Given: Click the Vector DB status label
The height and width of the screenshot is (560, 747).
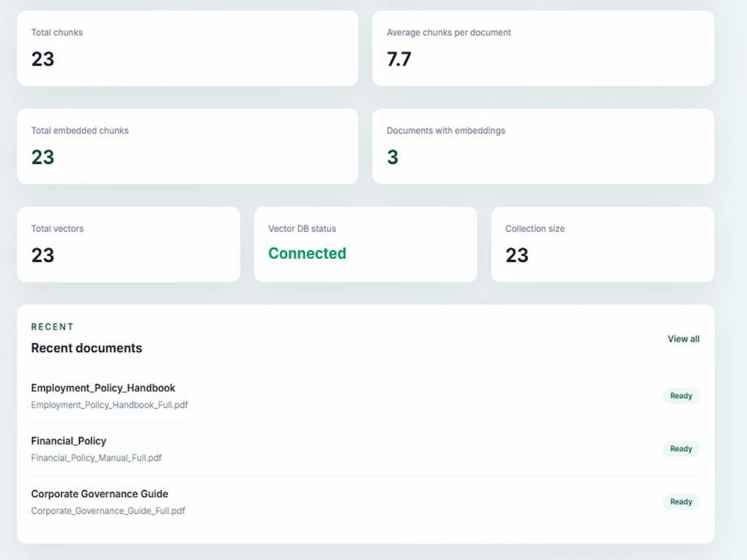Looking at the screenshot, I should pos(302,228).
